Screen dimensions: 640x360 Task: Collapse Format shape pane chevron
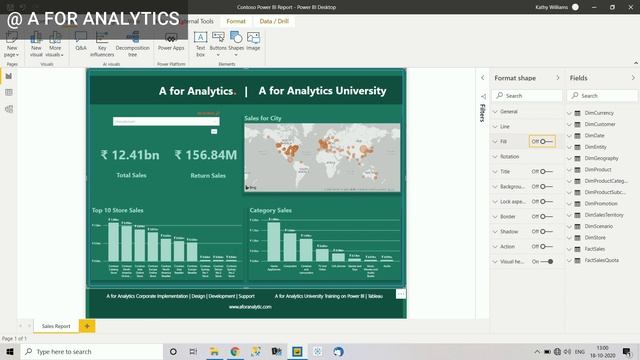[558, 78]
